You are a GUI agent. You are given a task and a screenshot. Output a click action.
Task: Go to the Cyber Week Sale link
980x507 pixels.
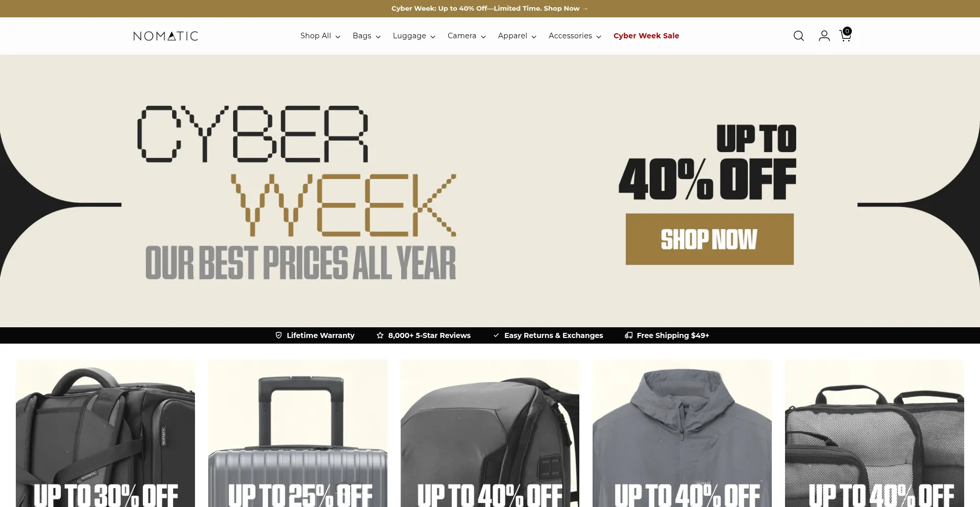pos(646,36)
